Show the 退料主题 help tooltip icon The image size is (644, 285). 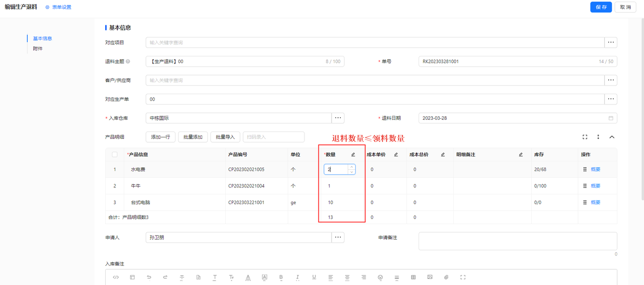pyautogui.click(x=128, y=61)
